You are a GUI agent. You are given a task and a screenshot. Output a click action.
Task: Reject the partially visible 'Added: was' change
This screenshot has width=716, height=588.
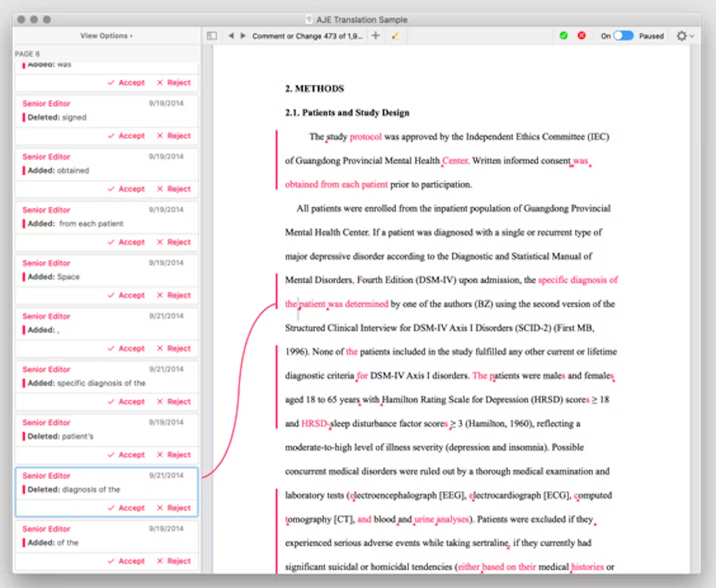174,83
